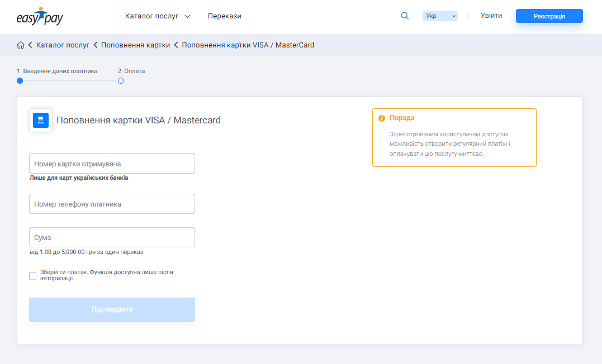Expand the Каталог послуг dropdown menu
Viewport: 602px width, 364px height.
pos(158,16)
